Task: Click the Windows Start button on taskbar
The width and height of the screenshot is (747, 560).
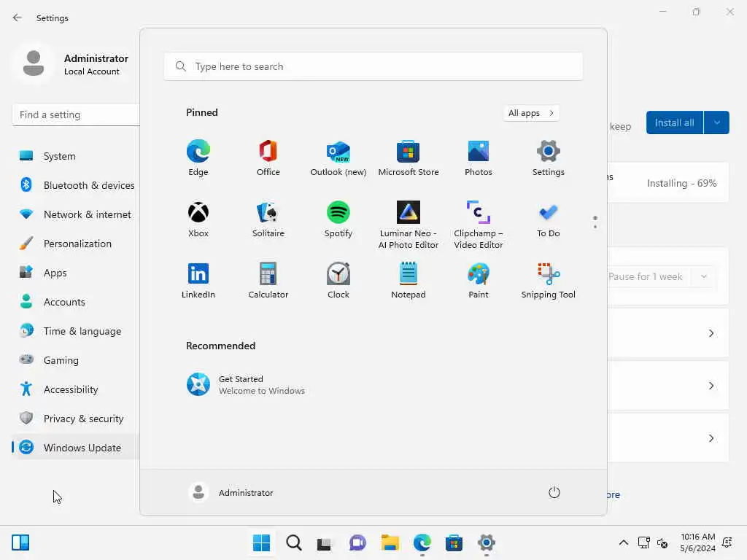Action: pos(262,542)
